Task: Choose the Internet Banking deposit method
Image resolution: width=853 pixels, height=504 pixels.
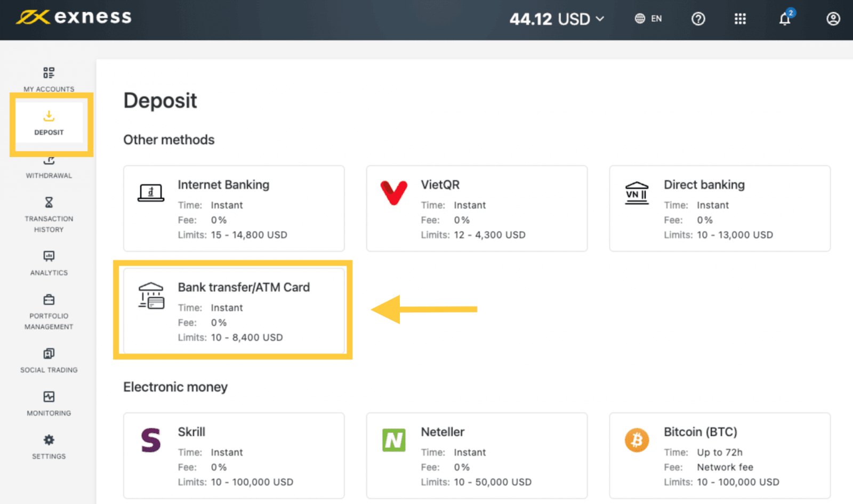Action: coord(234,208)
